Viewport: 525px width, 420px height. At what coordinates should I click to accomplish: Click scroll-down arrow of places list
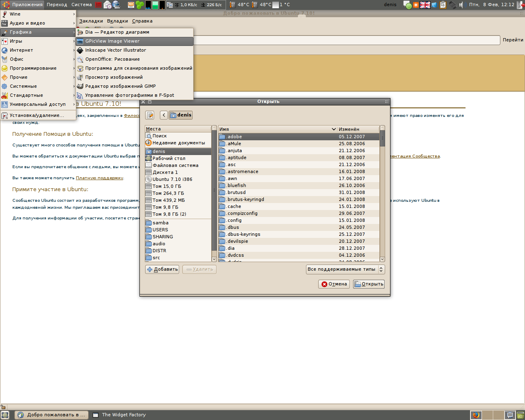pyautogui.click(x=214, y=259)
